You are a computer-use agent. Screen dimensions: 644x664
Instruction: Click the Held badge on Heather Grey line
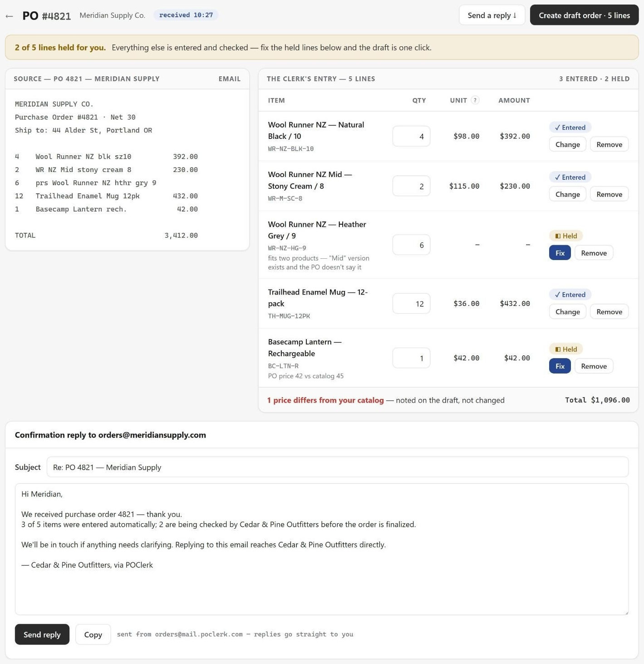(566, 236)
